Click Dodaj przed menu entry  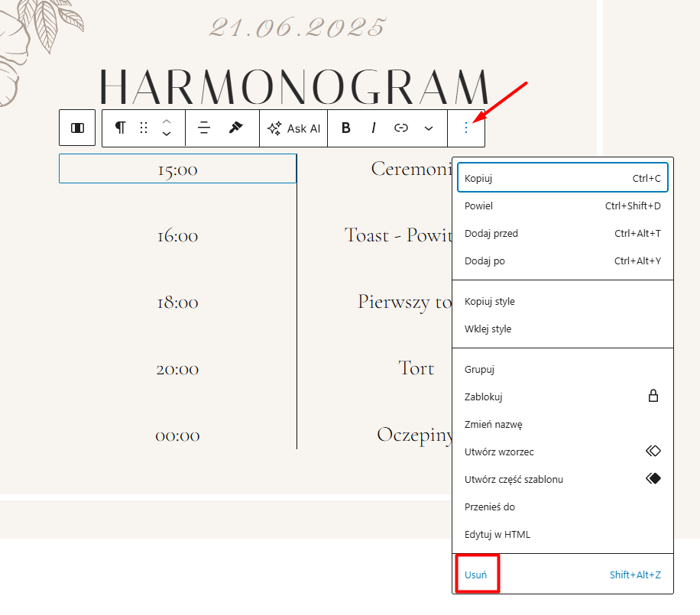pos(562,233)
